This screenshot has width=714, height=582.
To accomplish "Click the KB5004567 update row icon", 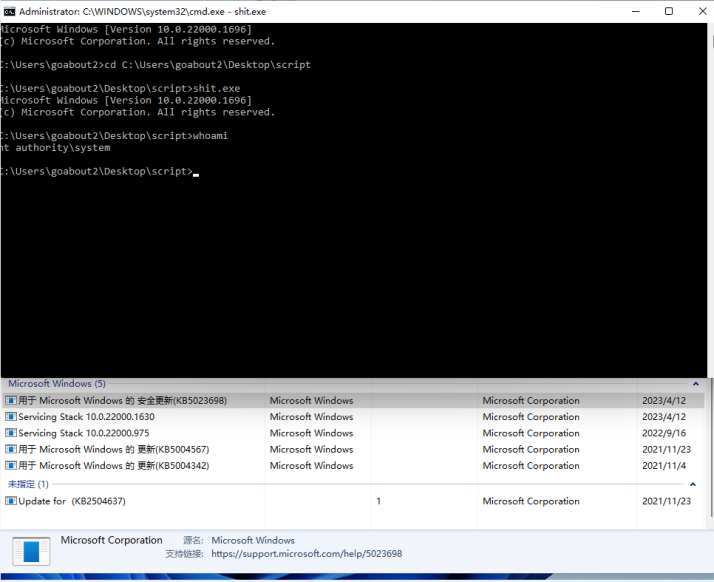I will click(x=11, y=449).
